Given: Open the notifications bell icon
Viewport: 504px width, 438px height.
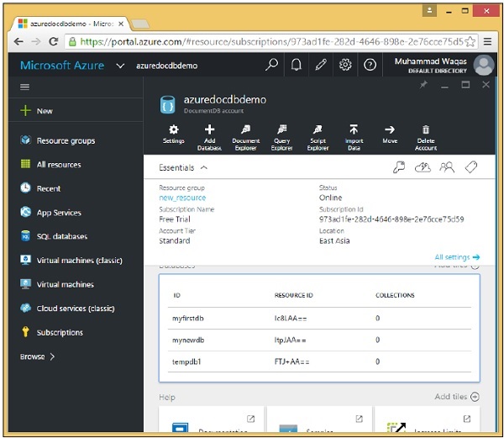Looking at the screenshot, I should [x=296, y=65].
